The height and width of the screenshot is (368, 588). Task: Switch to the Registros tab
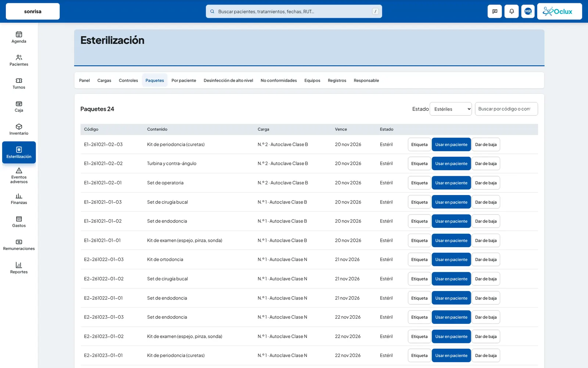click(337, 80)
